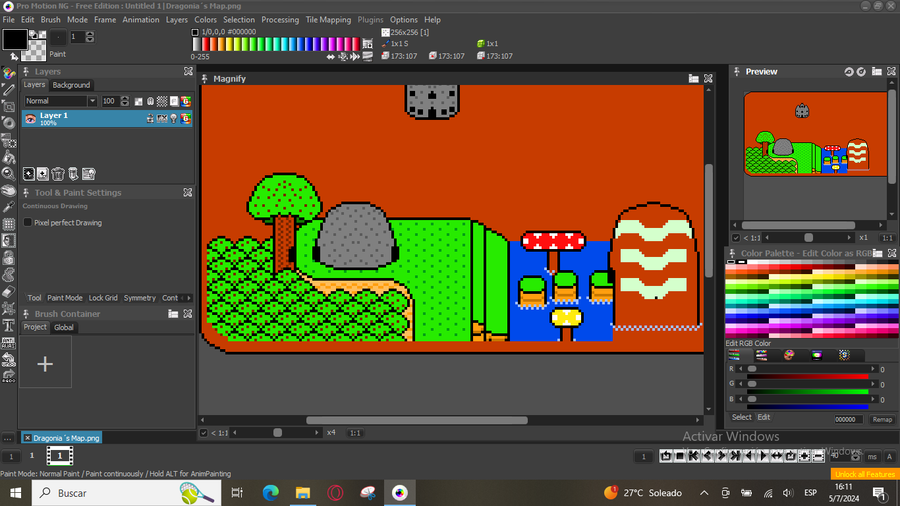This screenshot has width=900, height=506.
Task: Click the R slider right arrow
Action: tap(873, 369)
